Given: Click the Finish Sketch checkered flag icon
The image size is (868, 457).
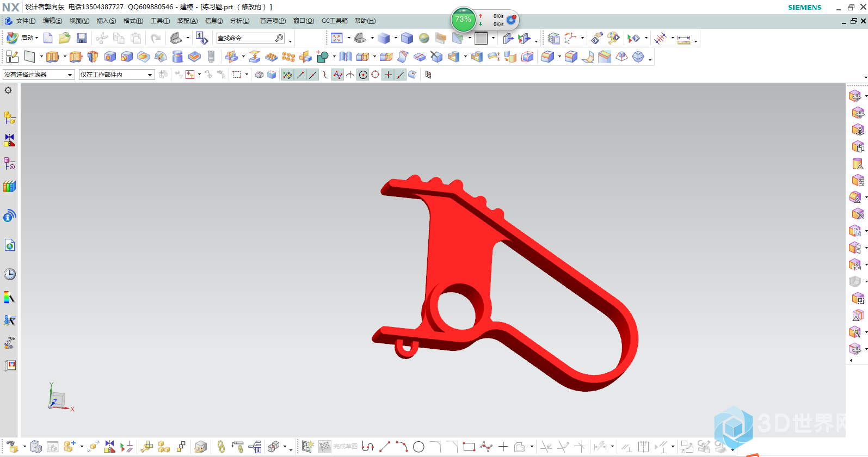Looking at the screenshot, I should (325, 447).
